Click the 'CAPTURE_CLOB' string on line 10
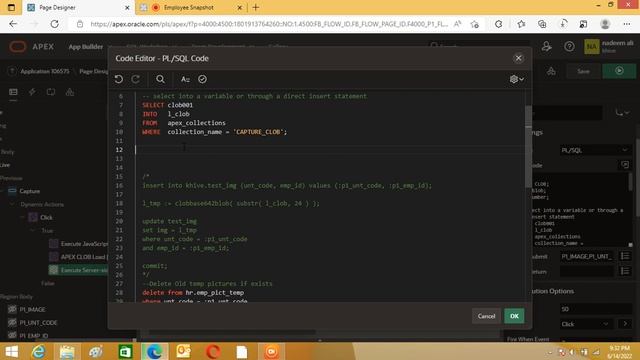 point(258,132)
